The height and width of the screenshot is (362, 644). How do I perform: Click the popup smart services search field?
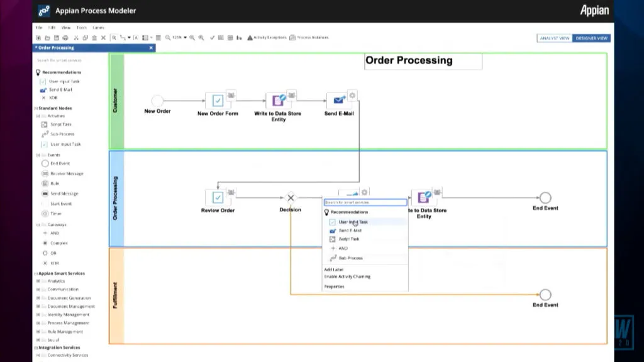point(365,202)
